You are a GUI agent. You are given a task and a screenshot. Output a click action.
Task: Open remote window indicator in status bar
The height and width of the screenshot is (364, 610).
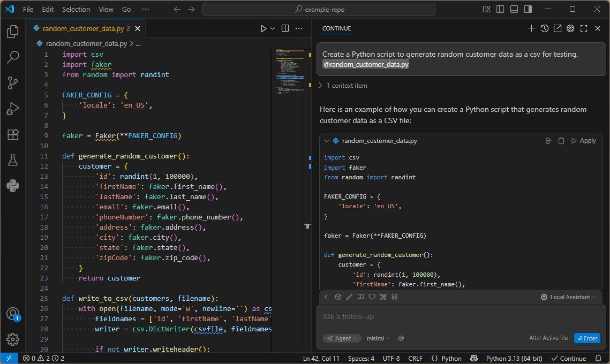pyautogui.click(x=9, y=359)
